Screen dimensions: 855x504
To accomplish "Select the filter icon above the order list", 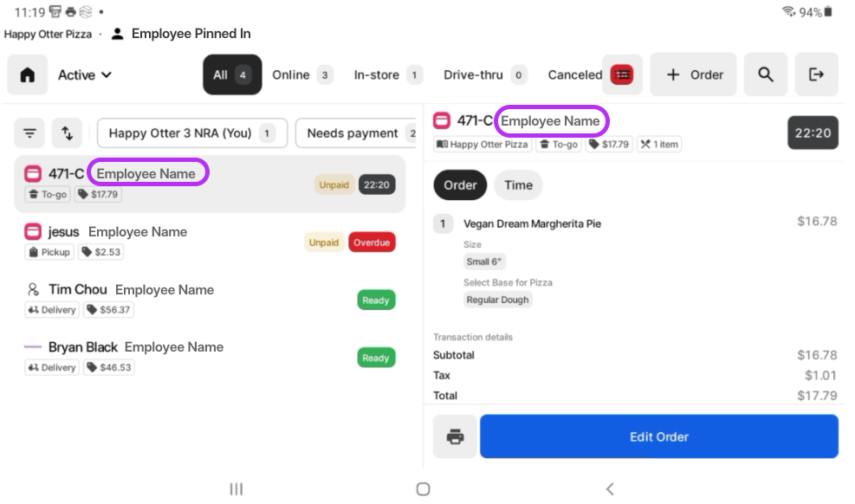I will (x=29, y=132).
